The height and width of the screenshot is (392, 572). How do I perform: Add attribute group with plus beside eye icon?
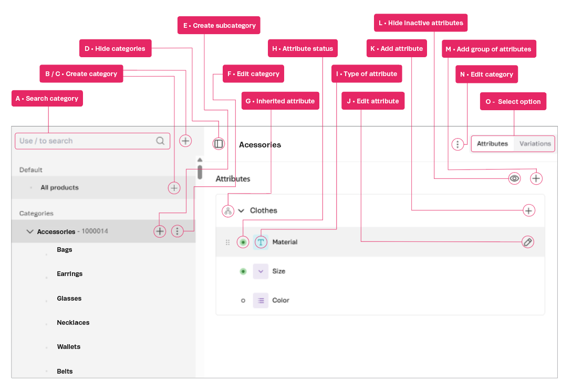pyautogui.click(x=536, y=178)
